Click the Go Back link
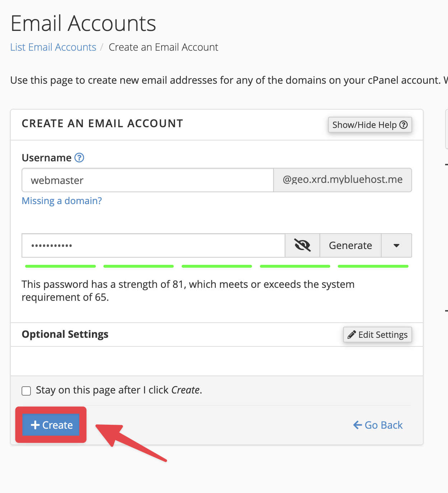 tap(378, 425)
